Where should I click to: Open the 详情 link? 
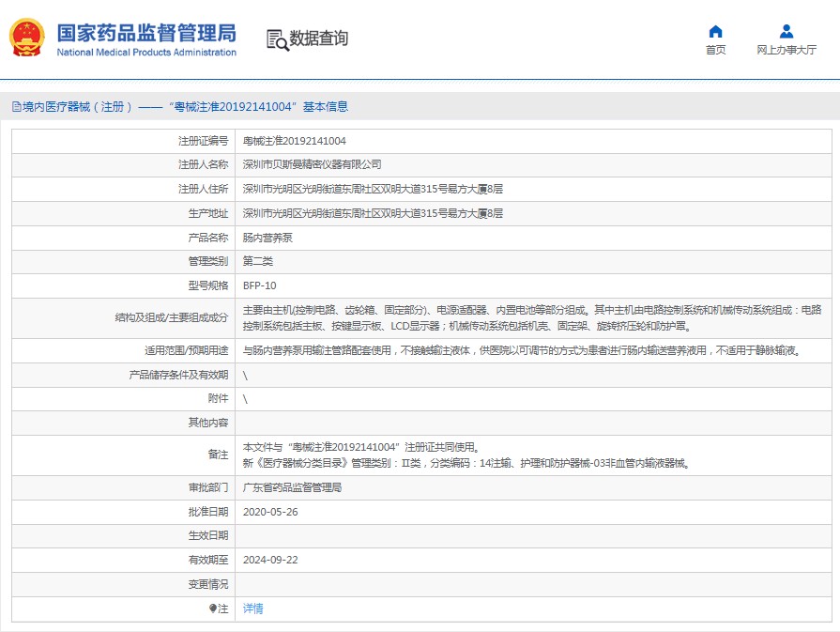tap(252, 609)
